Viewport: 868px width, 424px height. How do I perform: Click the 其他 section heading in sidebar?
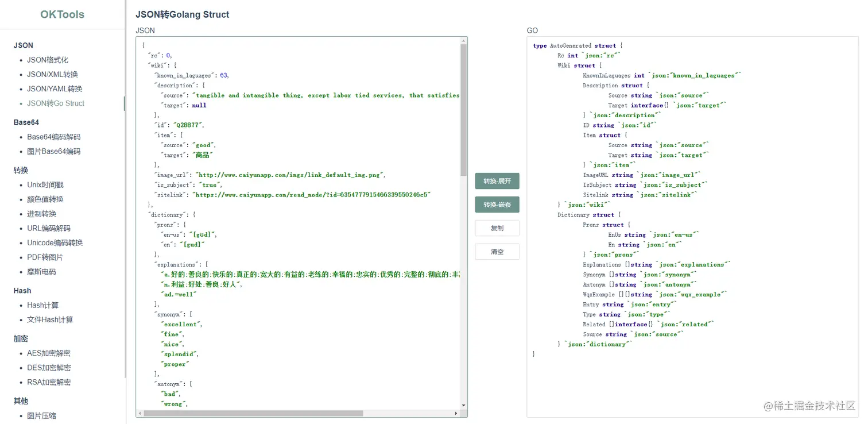21,400
